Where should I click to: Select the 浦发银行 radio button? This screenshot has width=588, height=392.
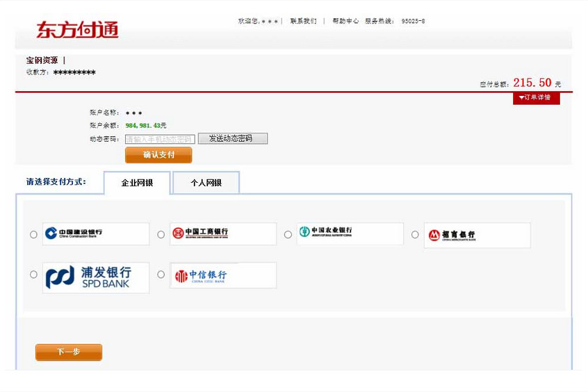[33, 275]
